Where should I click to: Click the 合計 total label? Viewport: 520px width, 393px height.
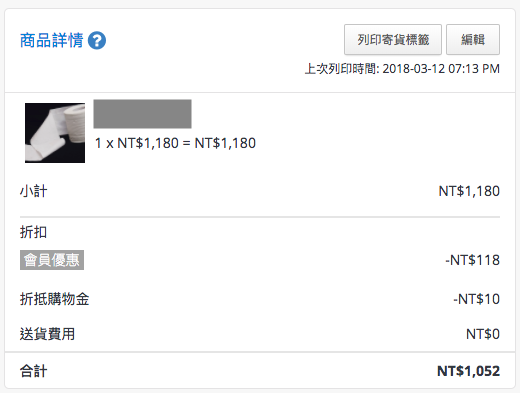33,371
